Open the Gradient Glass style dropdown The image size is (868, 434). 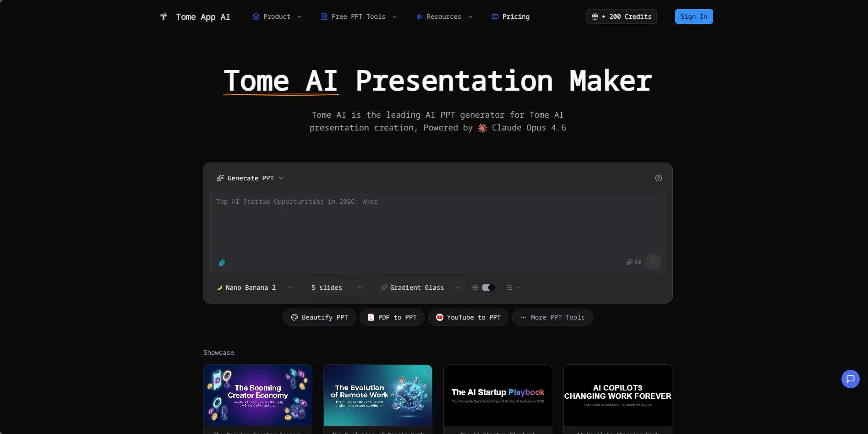(420, 288)
